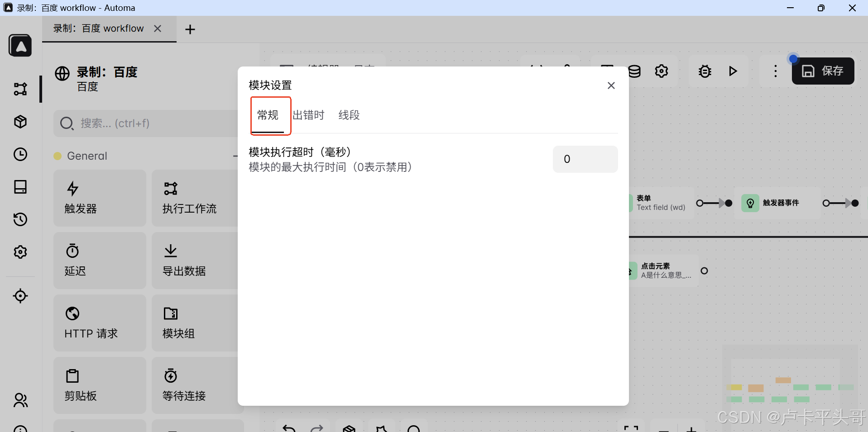This screenshot has width=868, height=432.
Task: Open the Schedule clock icon in sidebar
Action: coord(20,154)
